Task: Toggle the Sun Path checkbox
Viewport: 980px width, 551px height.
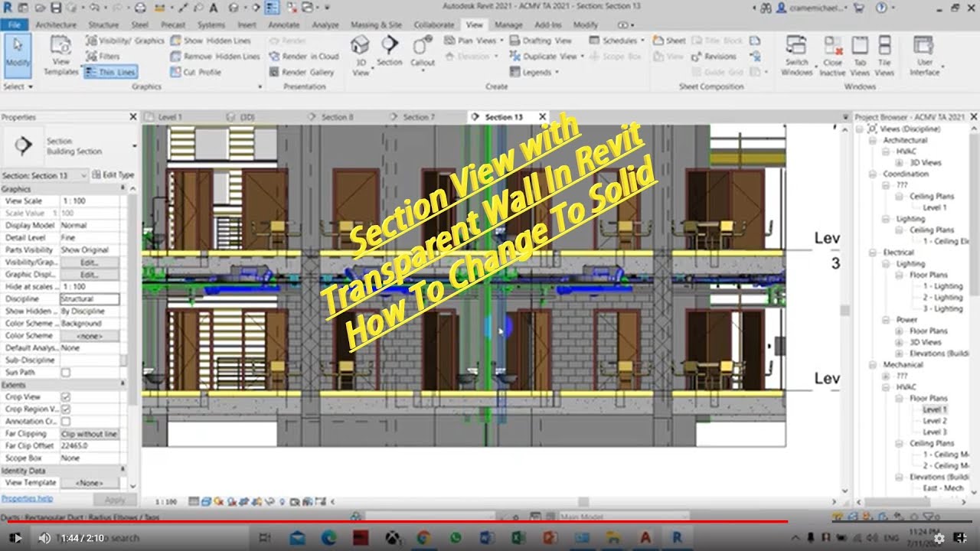Action: [x=66, y=373]
